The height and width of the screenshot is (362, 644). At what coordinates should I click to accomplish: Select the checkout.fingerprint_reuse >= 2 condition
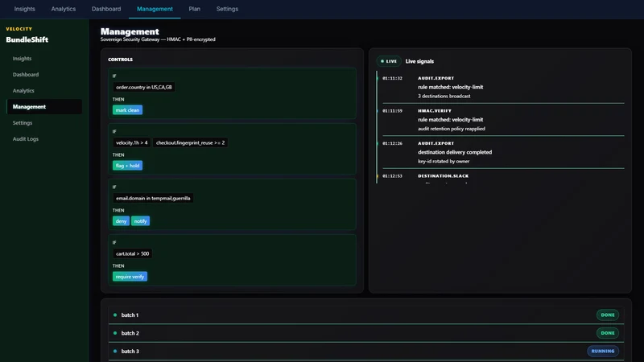tap(190, 143)
